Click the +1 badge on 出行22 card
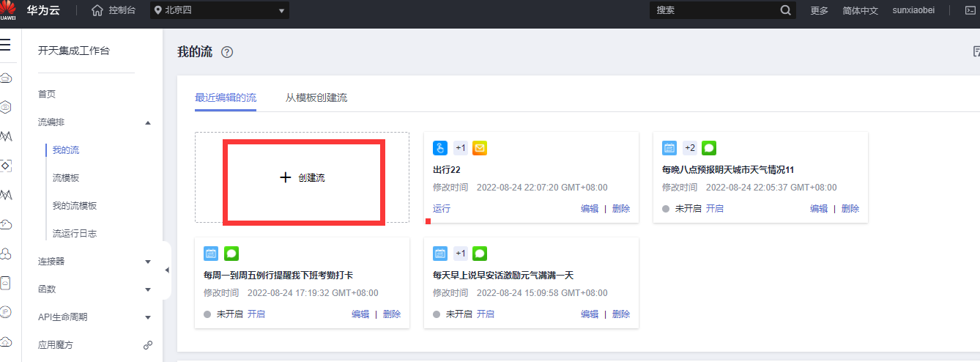The image size is (980, 362). point(460,148)
